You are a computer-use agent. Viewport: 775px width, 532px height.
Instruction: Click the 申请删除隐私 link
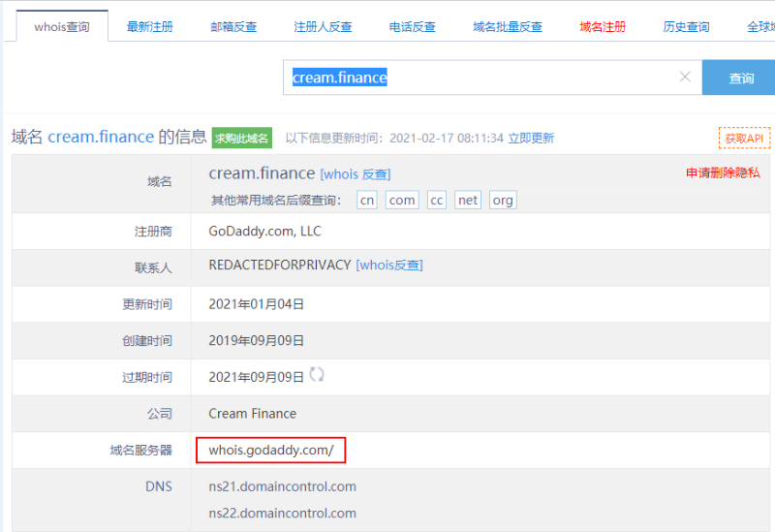[x=723, y=173]
